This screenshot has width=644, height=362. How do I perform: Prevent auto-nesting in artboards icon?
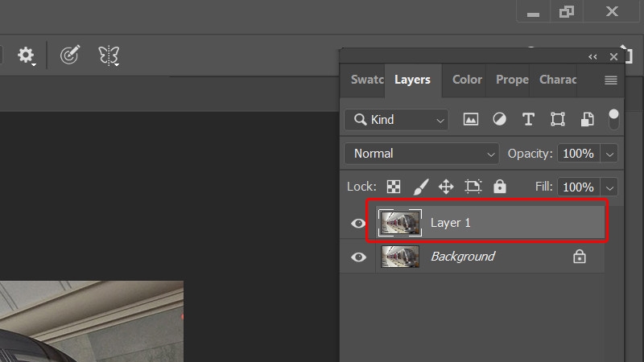tap(473, 187)
